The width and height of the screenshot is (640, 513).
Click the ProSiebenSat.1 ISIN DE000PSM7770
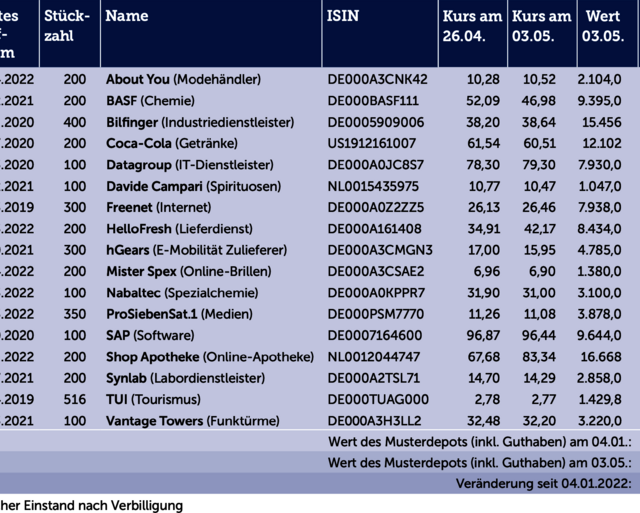pyautogui.click(x=376, y=314)
